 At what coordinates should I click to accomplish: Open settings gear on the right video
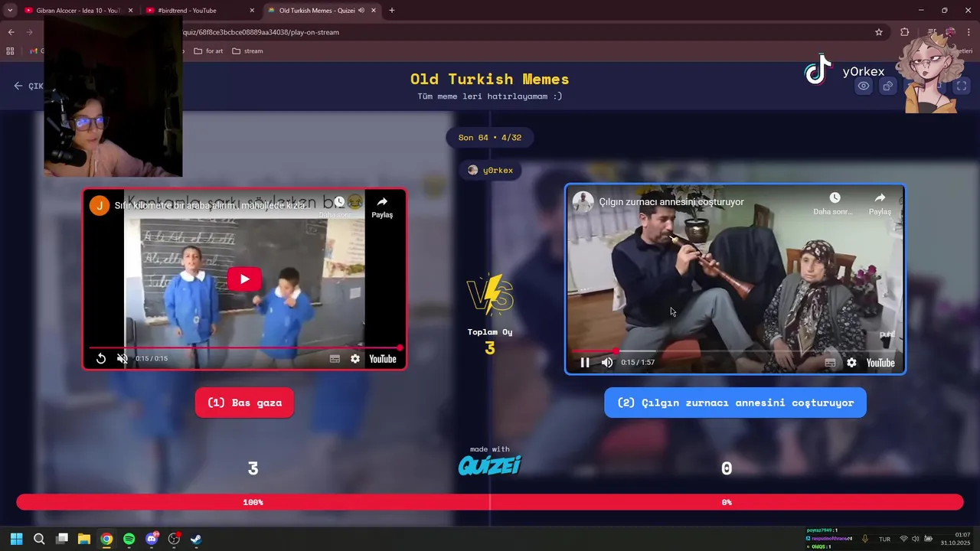coord(851,363)
